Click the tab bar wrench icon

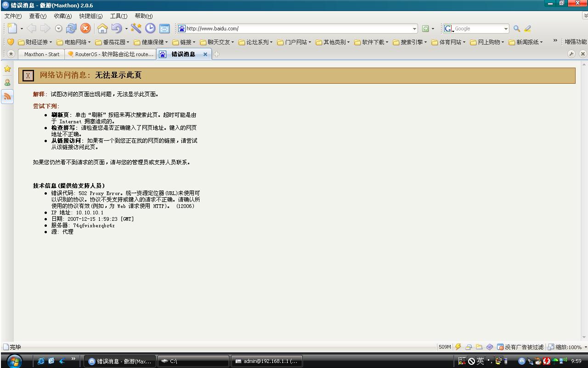(571, 54)
